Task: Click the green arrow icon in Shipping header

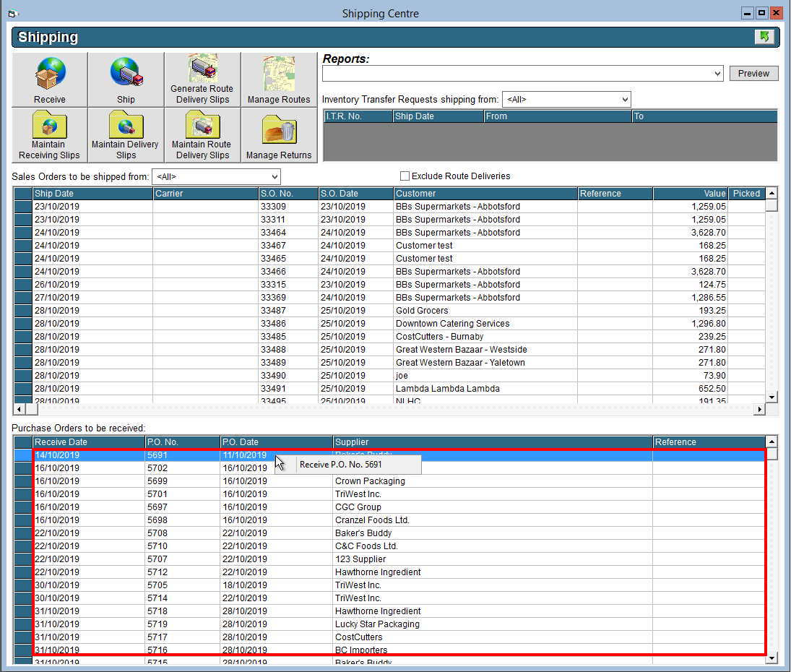Action: click(764, 37)
